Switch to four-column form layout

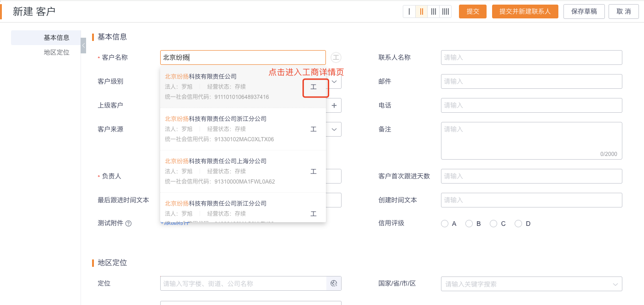(x=445, y=12)
